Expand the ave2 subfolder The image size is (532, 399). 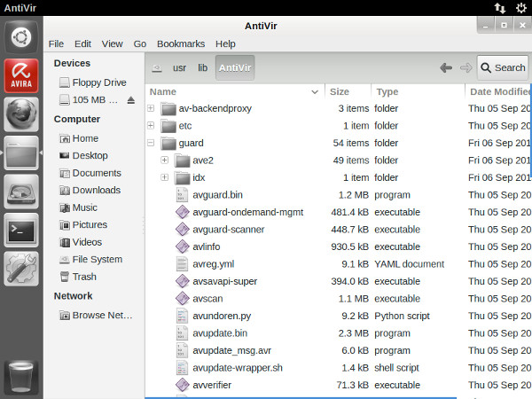(165, 160)
